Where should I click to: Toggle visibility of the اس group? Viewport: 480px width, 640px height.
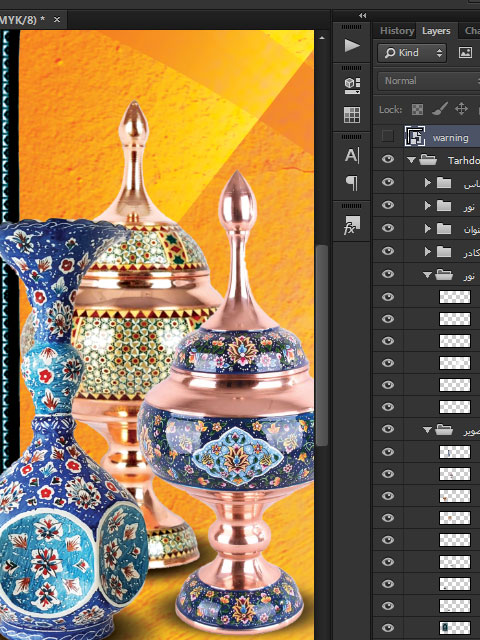pyautogui.click(x=388, y=182)
